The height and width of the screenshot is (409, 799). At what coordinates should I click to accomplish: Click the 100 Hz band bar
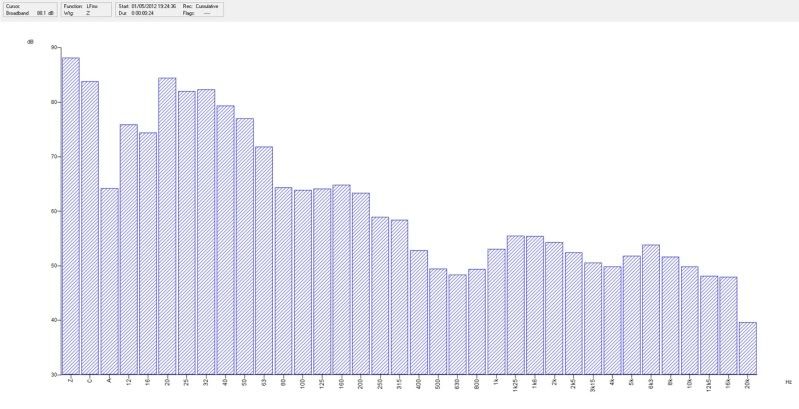pyautogui.click(x=303, y=282)
